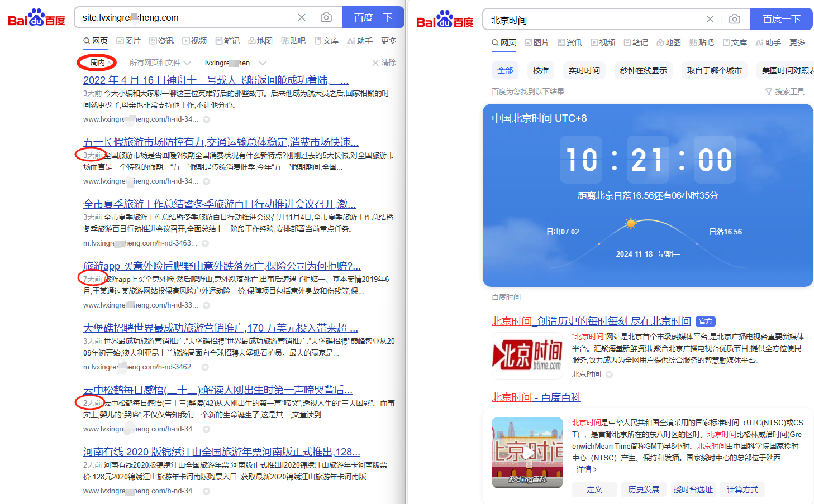Open 河南有线2020版锦绣江山 result link
814x504 pixels.
point(222,452)
